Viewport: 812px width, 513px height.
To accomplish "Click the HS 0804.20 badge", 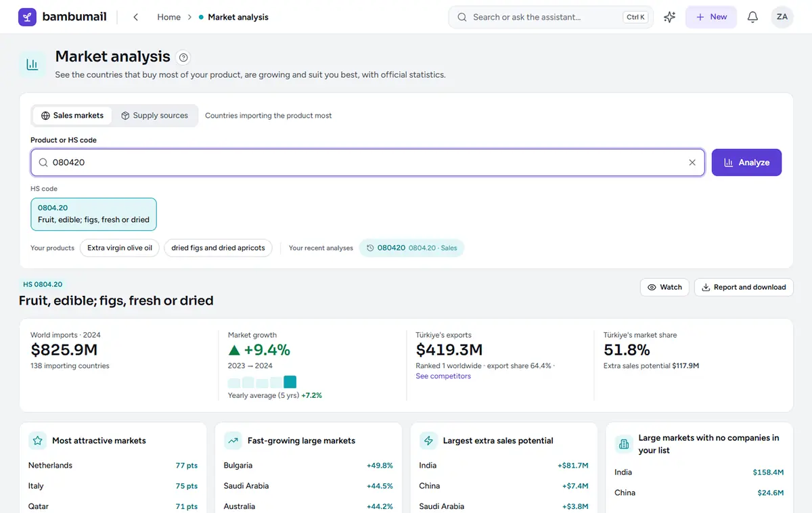I will tap(43, 285).
